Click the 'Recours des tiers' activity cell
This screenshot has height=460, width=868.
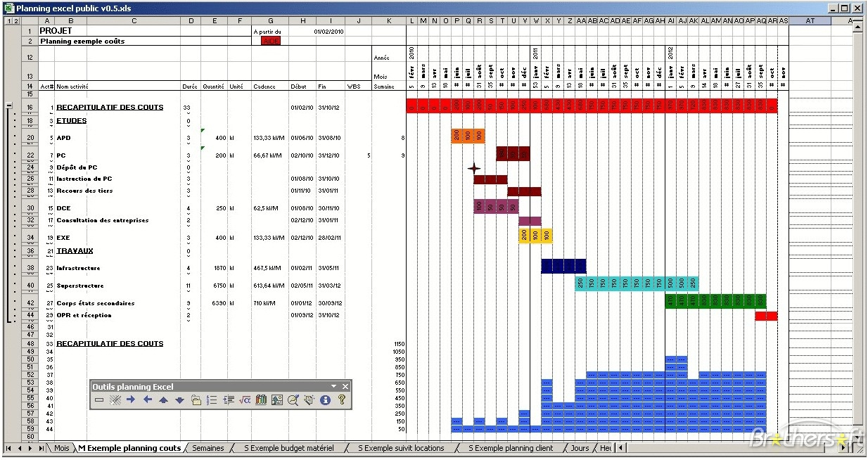coord(84,191)
